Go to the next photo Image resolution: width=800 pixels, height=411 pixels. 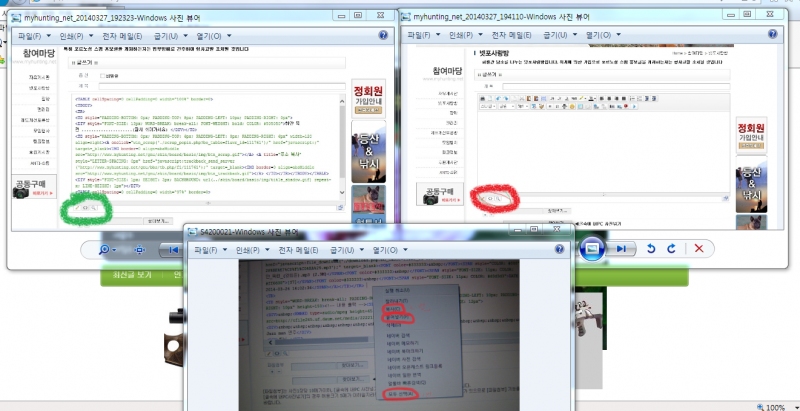[623, 248]
